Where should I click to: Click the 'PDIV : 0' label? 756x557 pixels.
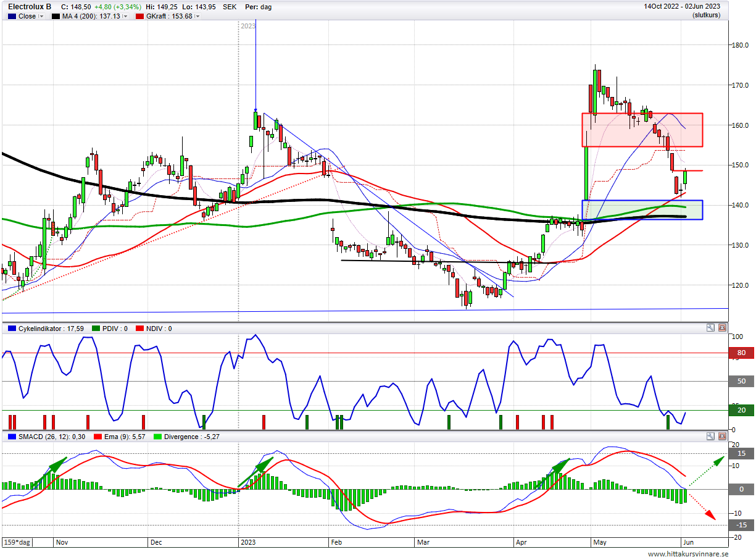(115, 329)
